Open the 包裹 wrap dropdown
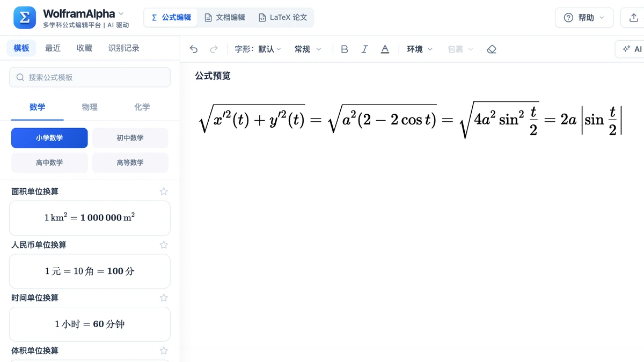The width and height of the screenshot is (644, 362). pyautogui.click(x=460, y=49)
